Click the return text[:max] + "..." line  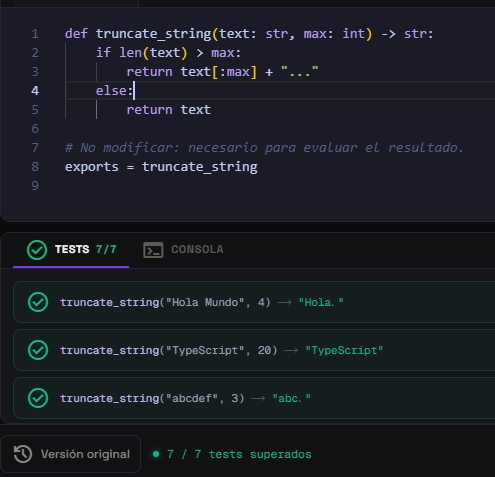pyautogui.click(x=222, y=72)
